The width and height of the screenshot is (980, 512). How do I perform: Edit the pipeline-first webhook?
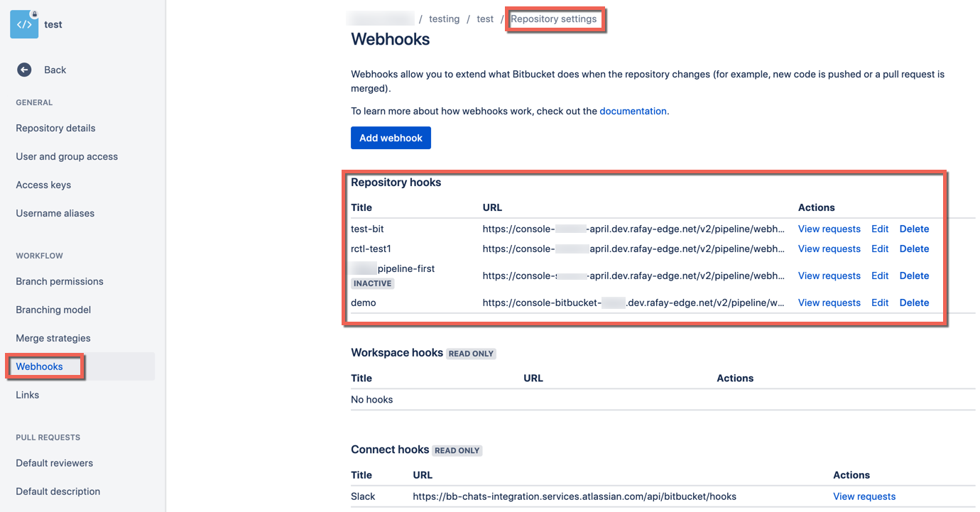[880, 276]
